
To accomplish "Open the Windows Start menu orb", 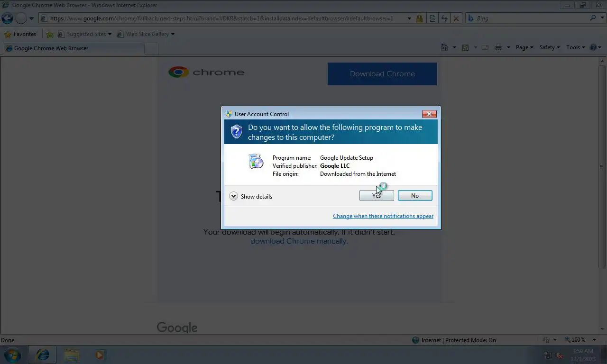I will [12, 355].
